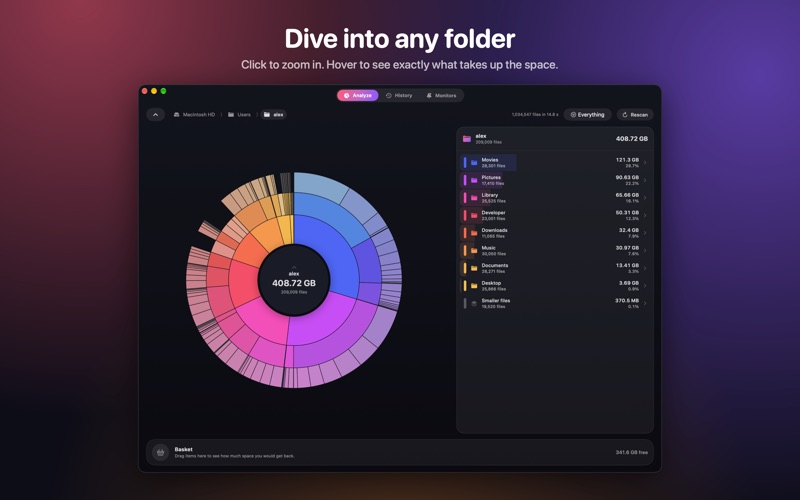The width and height of the screenshot is (800, 500).
Task: Click the blue color bar beside Movies
Action: click(465, 163)
